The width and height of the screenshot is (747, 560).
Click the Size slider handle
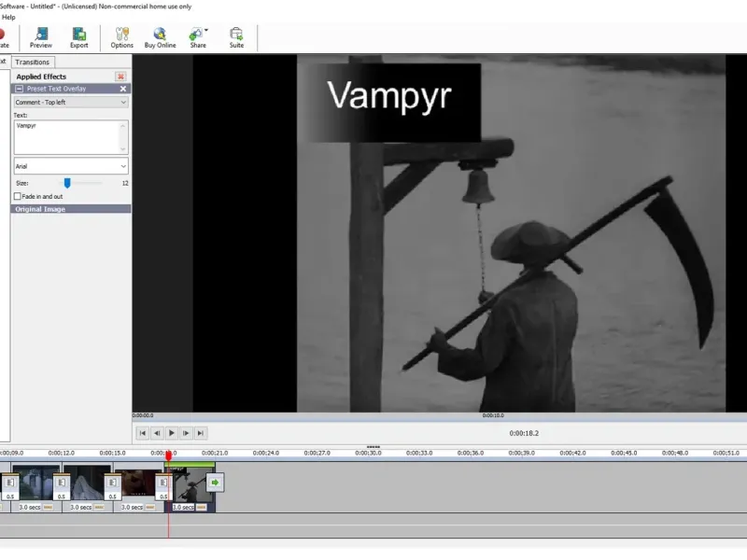coord(67,183)
